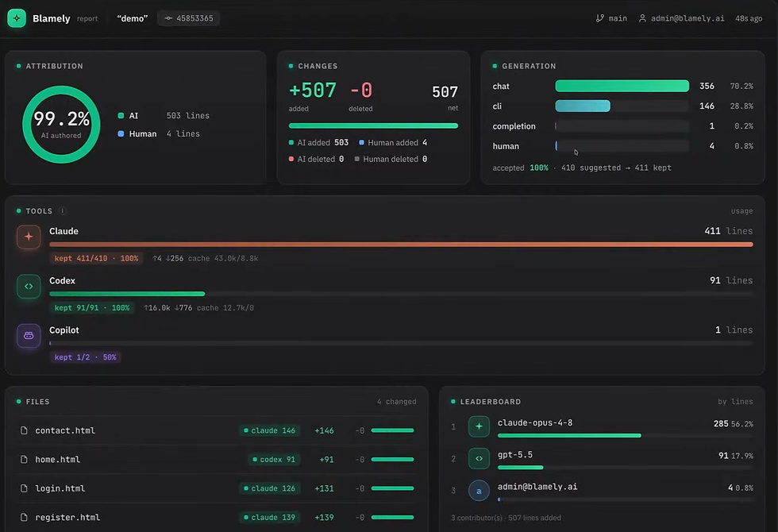Screen dimensions: 778x532
Task: Click the "4 changed" files label
Action: tap(396, 402)
